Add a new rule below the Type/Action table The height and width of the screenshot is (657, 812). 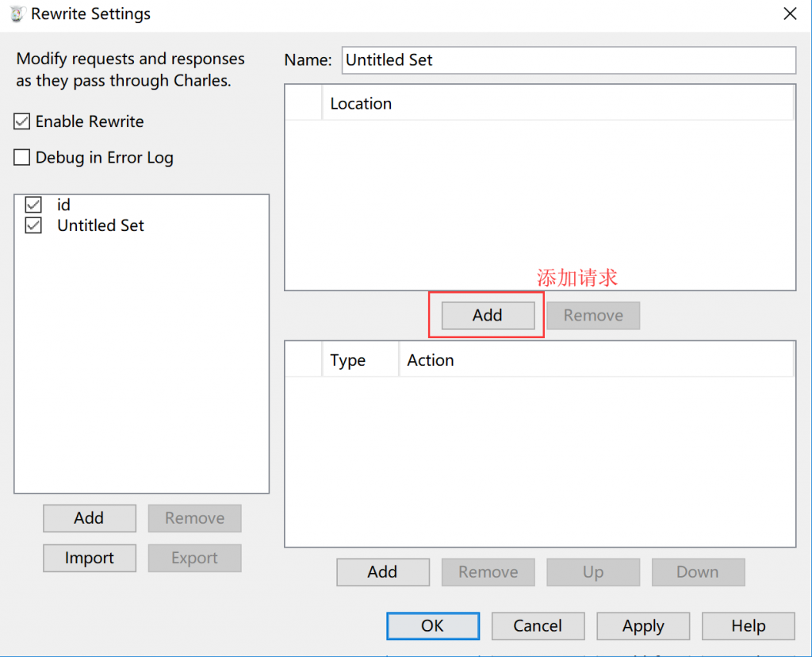(383, 572)
